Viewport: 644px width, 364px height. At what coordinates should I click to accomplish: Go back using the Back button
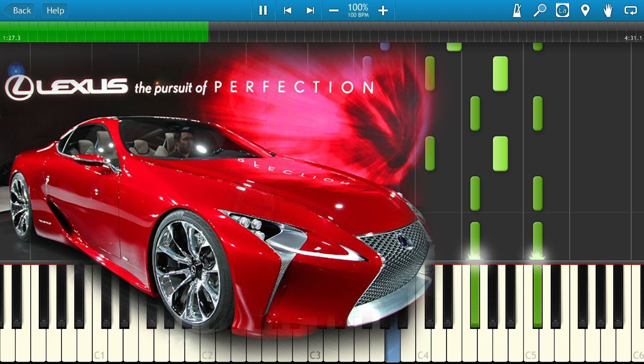(18, 10)
